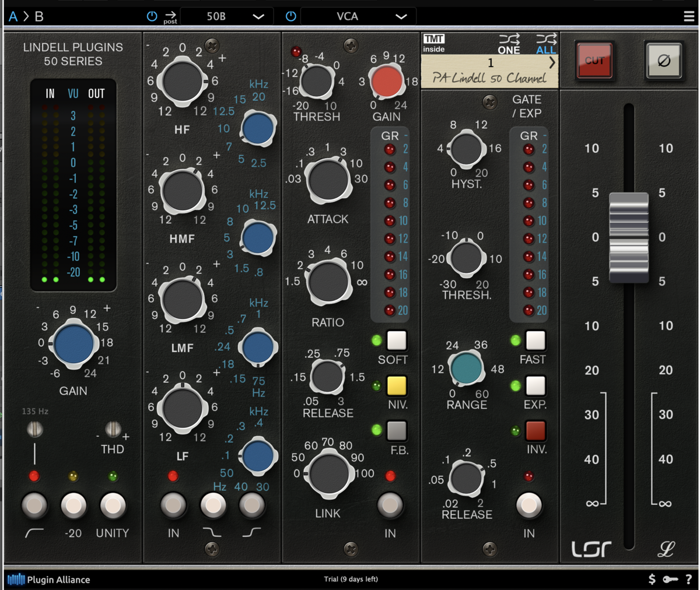Screen dimensions: 700x590
Task: Toggle the EQ IN button
Action: [x=173, y=505]
